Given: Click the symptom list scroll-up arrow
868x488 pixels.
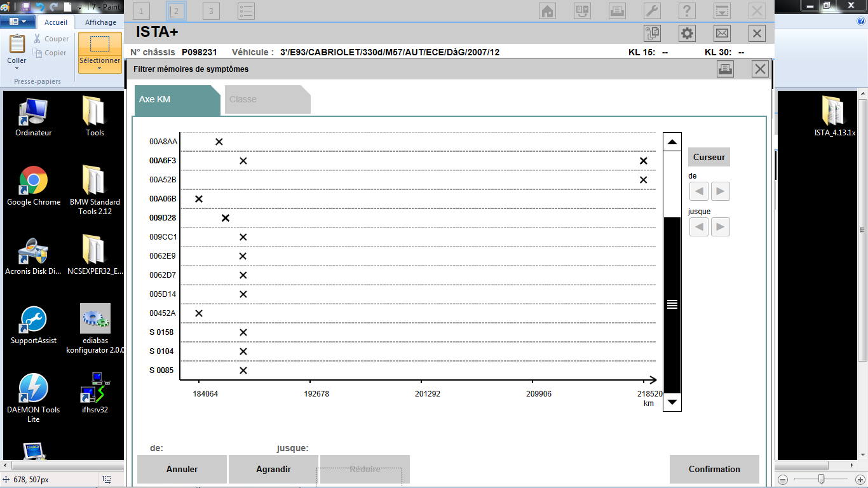Looking at the screenshot, I should 672,142.
